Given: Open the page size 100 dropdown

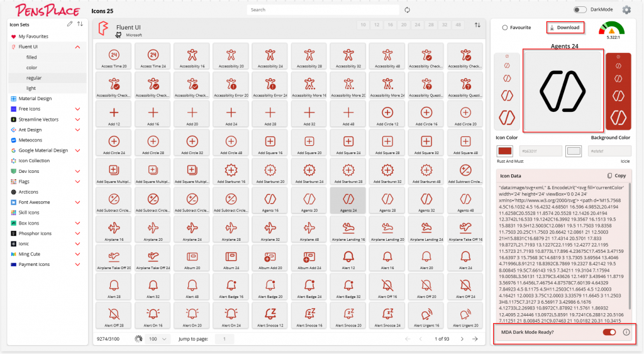Looking at the screenshot, I should click(x=158, y=339).
